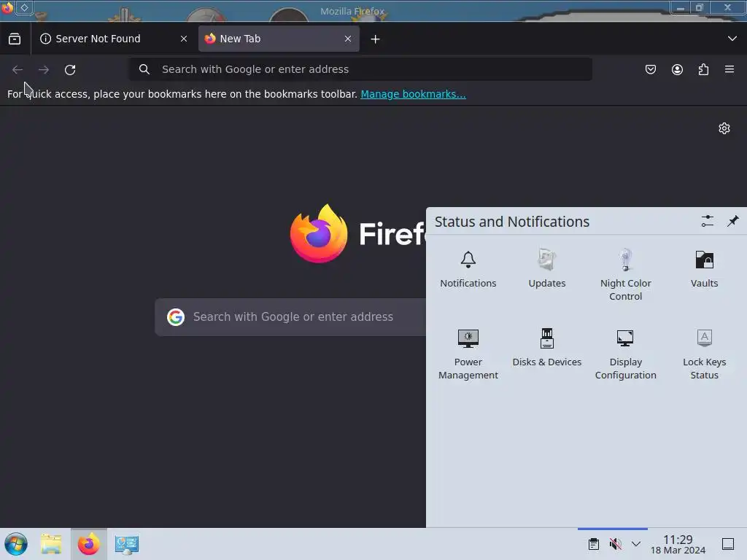The width and height of the screenshot is (747, 560).
Task: Configure system tray via sliders icon
Action: [708, 221]
